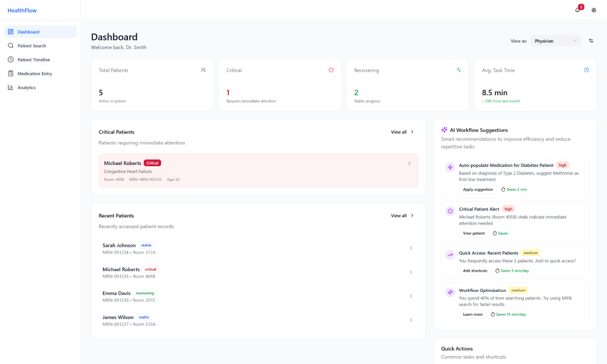Click the Add shortcuts button
The height and width of the screenshot is (364, 607).
pyautogui.click(x=475, y=271)
